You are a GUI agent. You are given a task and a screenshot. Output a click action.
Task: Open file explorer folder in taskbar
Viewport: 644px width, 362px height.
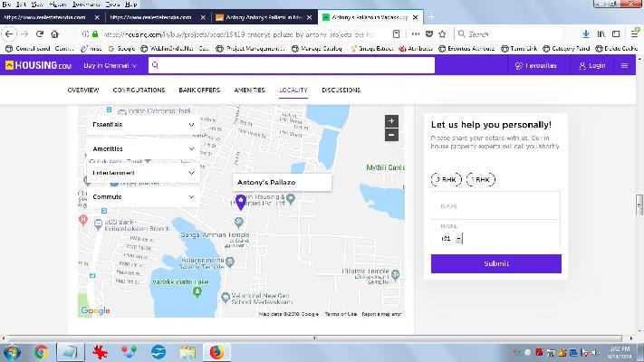point(187,352)
